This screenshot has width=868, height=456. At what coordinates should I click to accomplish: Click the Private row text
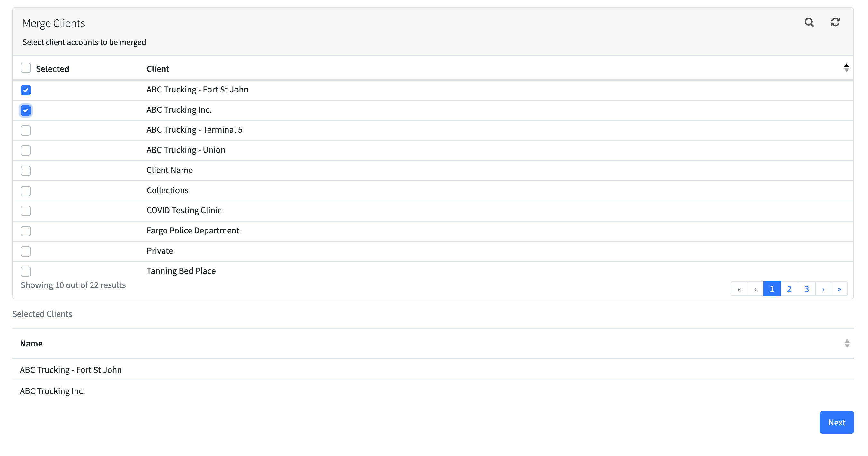pos(160,250)
